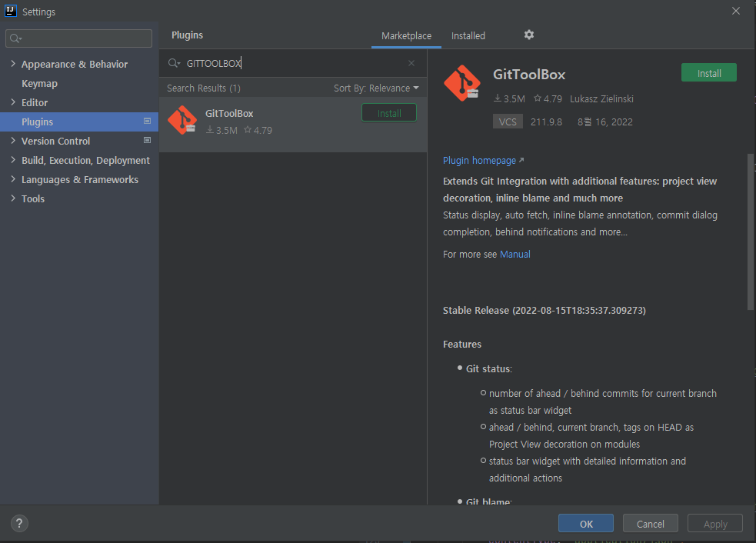
Task: Click the download icon in the search result
Action: point(210,130)
